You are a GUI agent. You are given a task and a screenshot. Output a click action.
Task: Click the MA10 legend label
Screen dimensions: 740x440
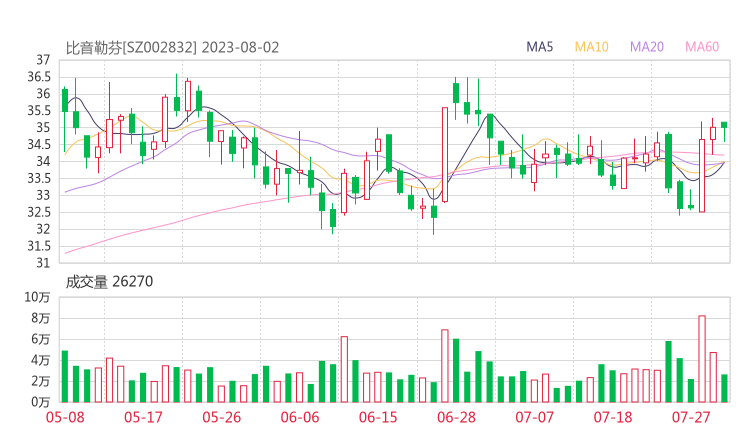pyautogui.click(x=591, y=47)
